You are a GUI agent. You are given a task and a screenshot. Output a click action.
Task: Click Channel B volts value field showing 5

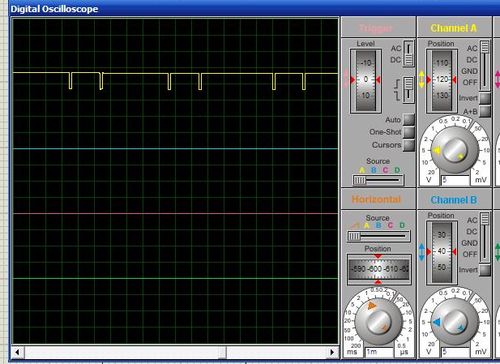coord(455,352)
